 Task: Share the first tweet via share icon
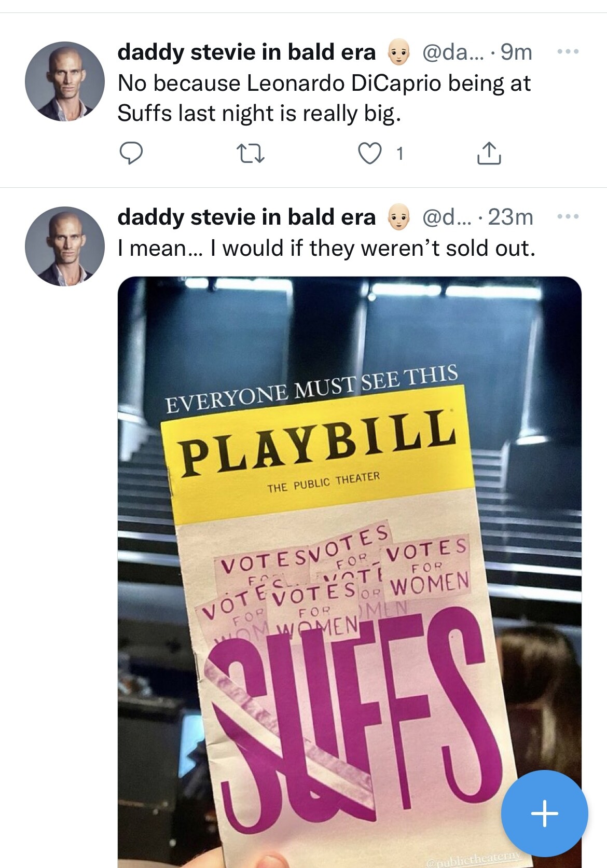tap(489, 154)
